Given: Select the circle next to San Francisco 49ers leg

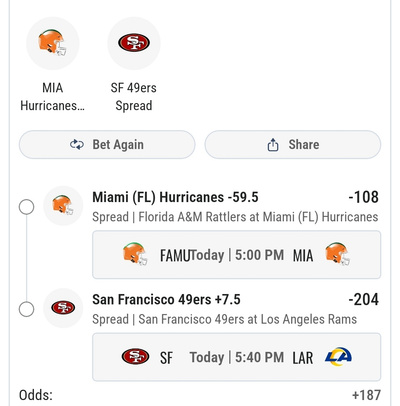Looking at the screenshot, I should 26,309.
